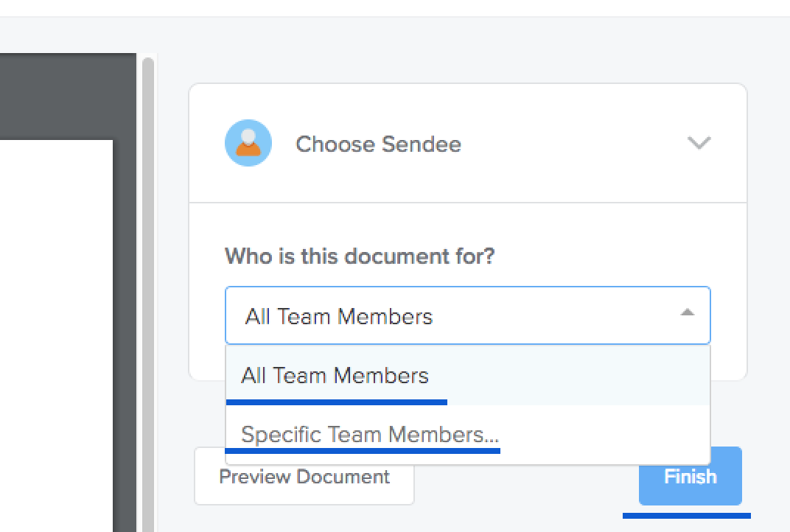Choose 'Specific Team Members...' option
The image size is (790, 532).
tap(467, 434)
